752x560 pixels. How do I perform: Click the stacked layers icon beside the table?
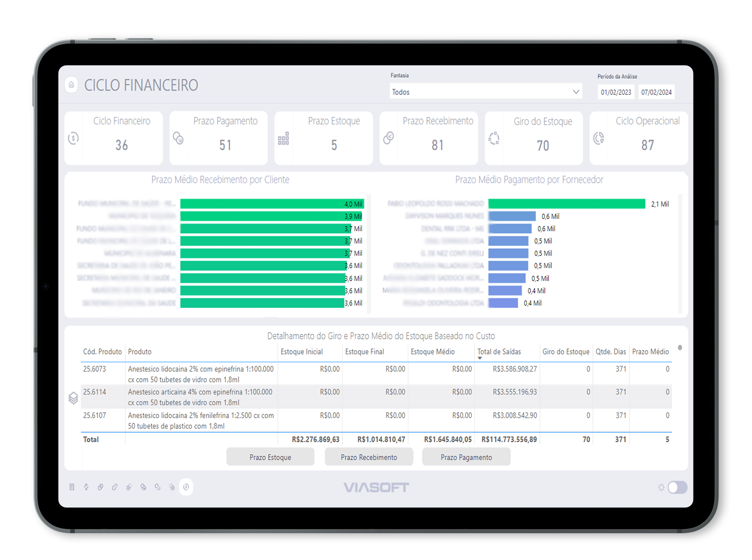click(73, 398)
